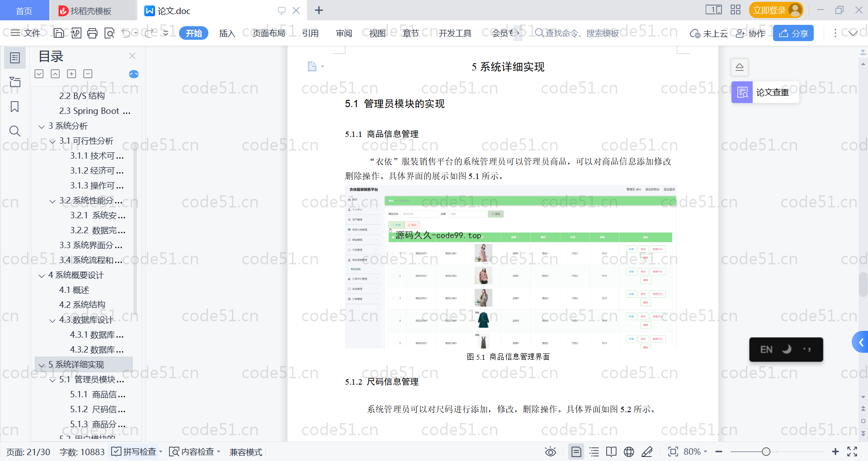Switch to reading layout book icon
The image size is (868, 461).
pyautogui.click(x=611, y=452)
